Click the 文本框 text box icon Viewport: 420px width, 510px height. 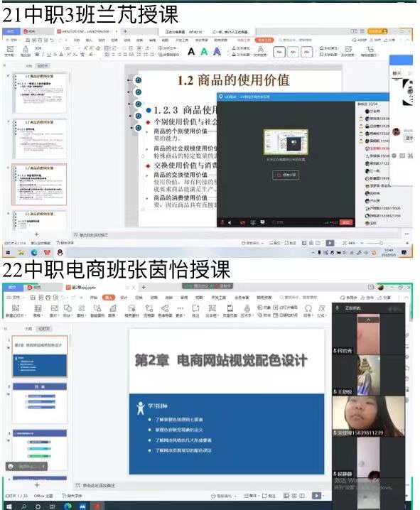[x=212, y=310]
